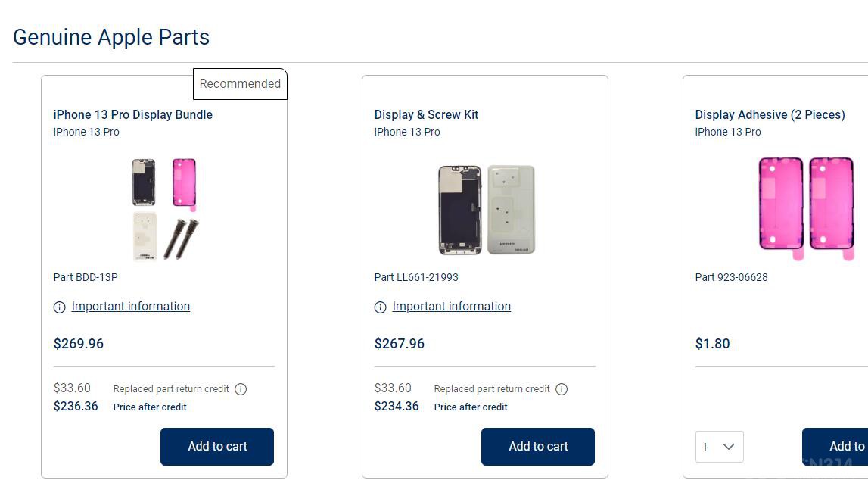
Task: Click info icon beside Display Bundle's Important information
Action: (59, 307)
